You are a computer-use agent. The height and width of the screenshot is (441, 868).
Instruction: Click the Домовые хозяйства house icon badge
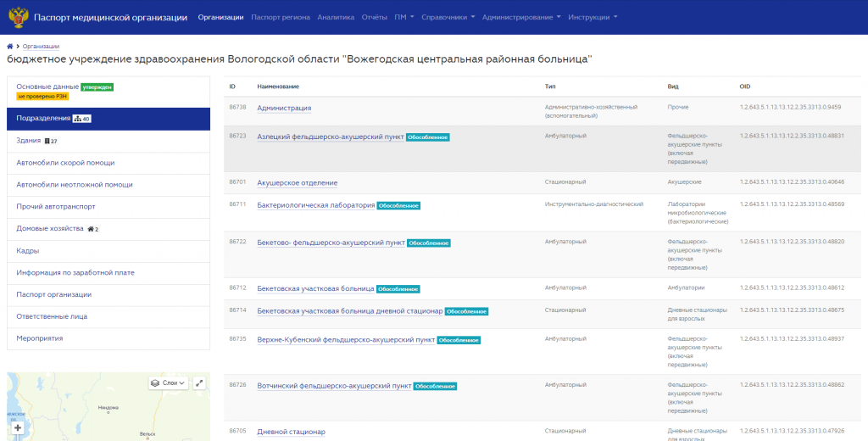point(93,229)
